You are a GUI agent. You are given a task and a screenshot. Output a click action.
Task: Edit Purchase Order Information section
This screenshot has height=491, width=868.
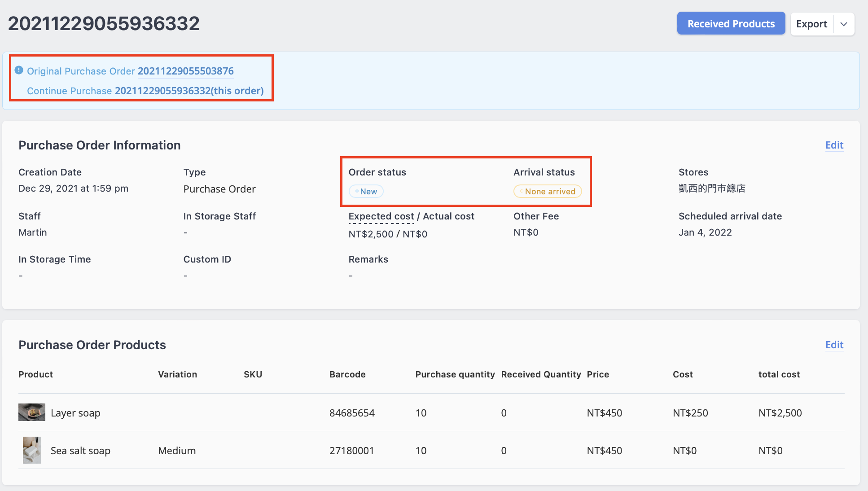click(834, 145)
